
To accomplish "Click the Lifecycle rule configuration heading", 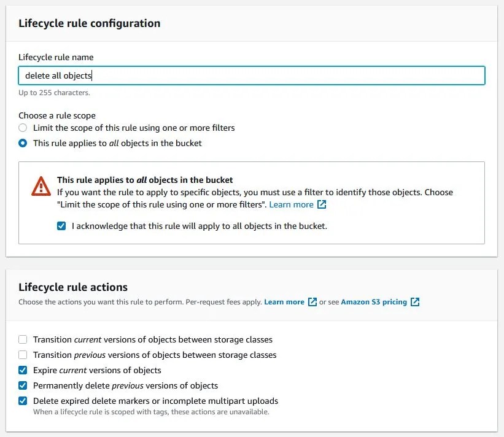I will (x=90, y=23).
